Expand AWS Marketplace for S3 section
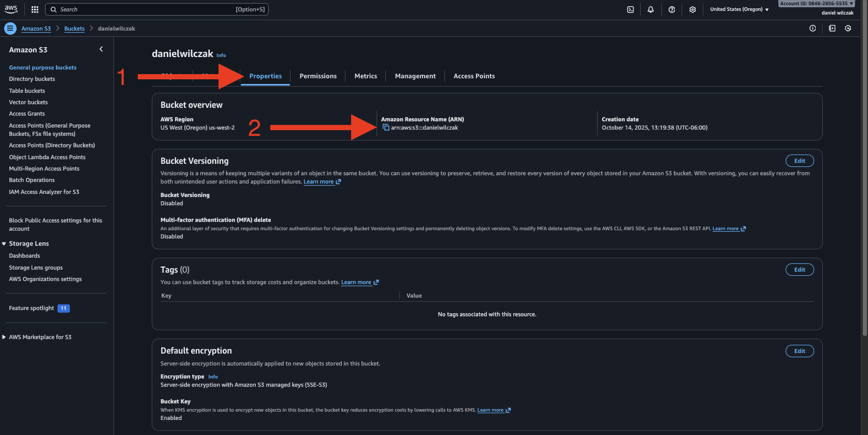Viewport: 868px width, 435px height. 4,337
